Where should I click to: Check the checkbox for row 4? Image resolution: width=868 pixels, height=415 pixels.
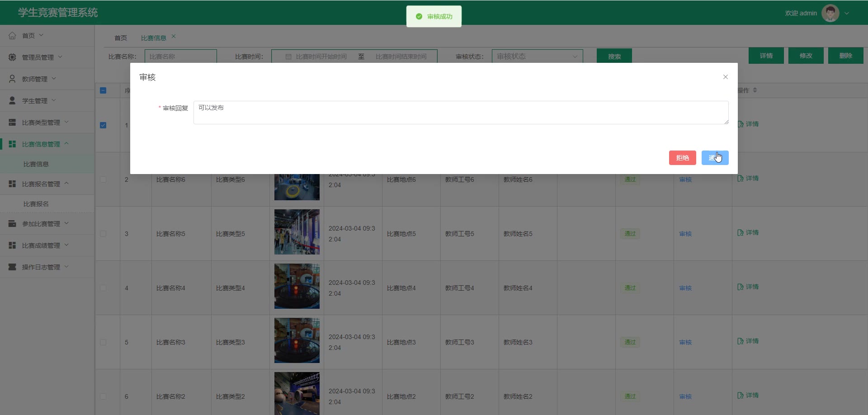pos(103,288)
